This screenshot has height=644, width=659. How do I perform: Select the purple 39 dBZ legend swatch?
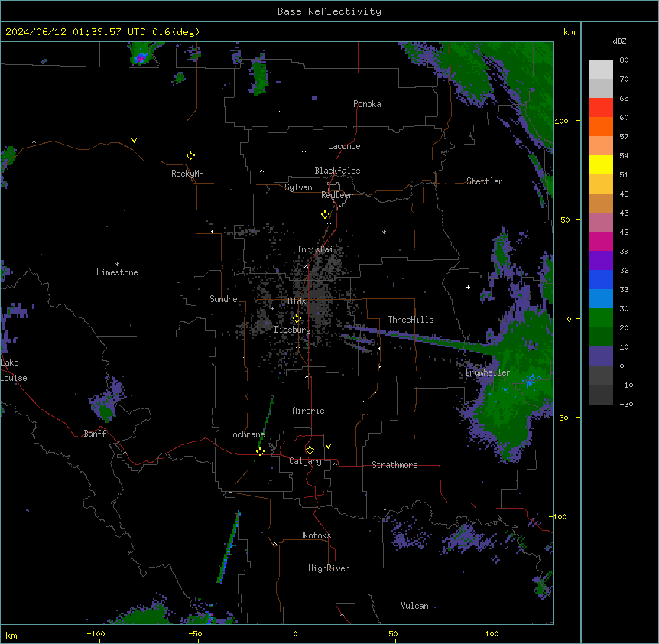coord(601,261)
